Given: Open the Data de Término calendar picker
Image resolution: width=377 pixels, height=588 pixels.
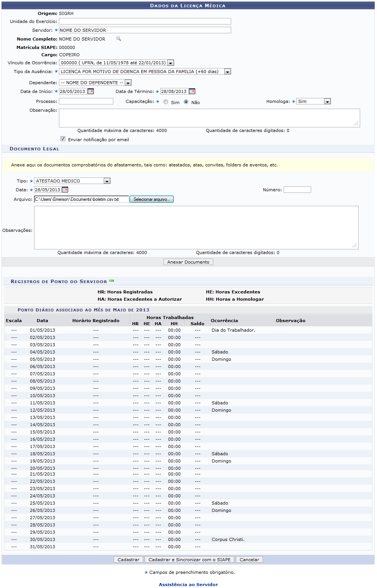Looking at the screenshot, I should 192,91.
